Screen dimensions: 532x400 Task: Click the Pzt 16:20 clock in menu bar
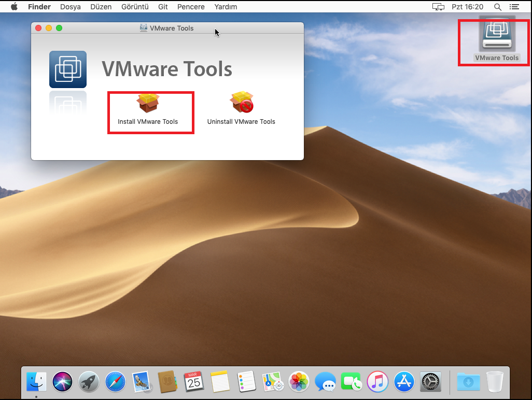click(x=468, y=7)
